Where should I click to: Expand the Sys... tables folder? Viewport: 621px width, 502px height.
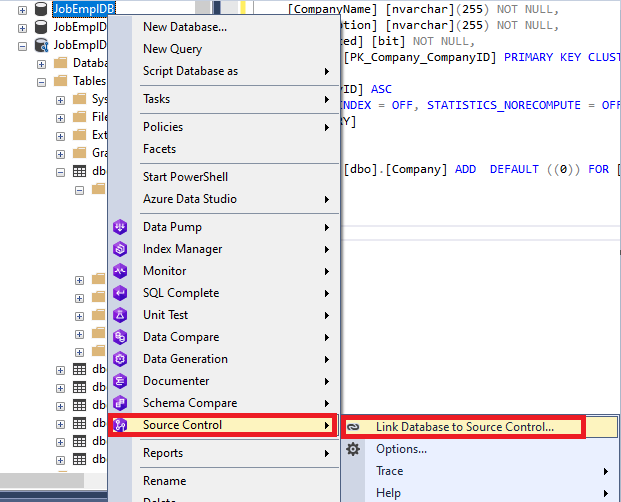point(60,101)
